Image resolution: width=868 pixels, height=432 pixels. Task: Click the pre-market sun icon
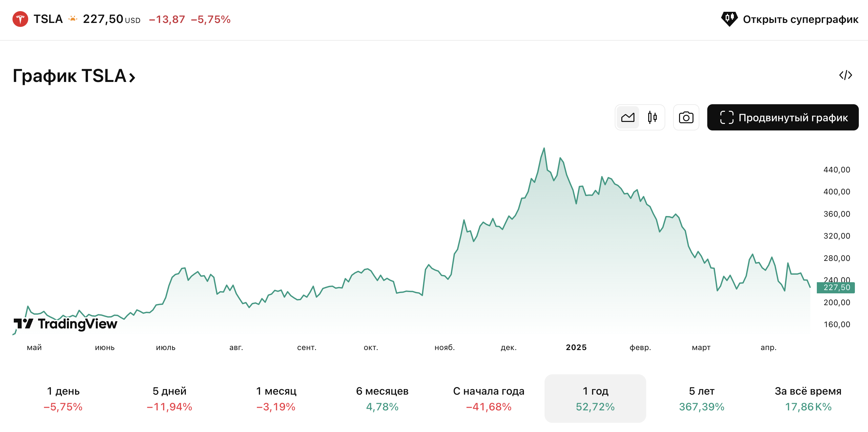click(73, 19)
